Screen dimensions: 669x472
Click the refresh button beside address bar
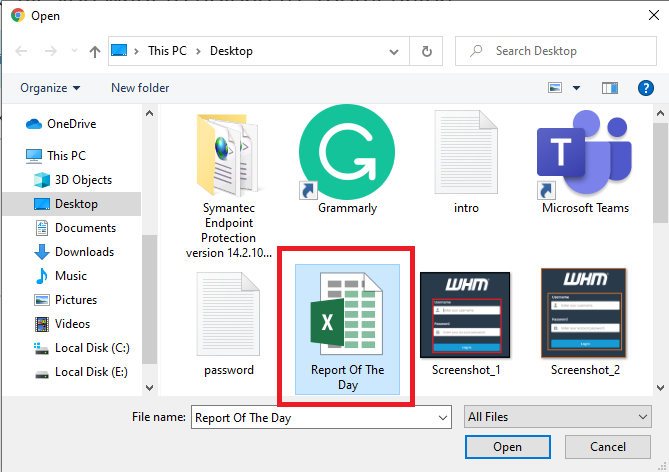point(427,51)
